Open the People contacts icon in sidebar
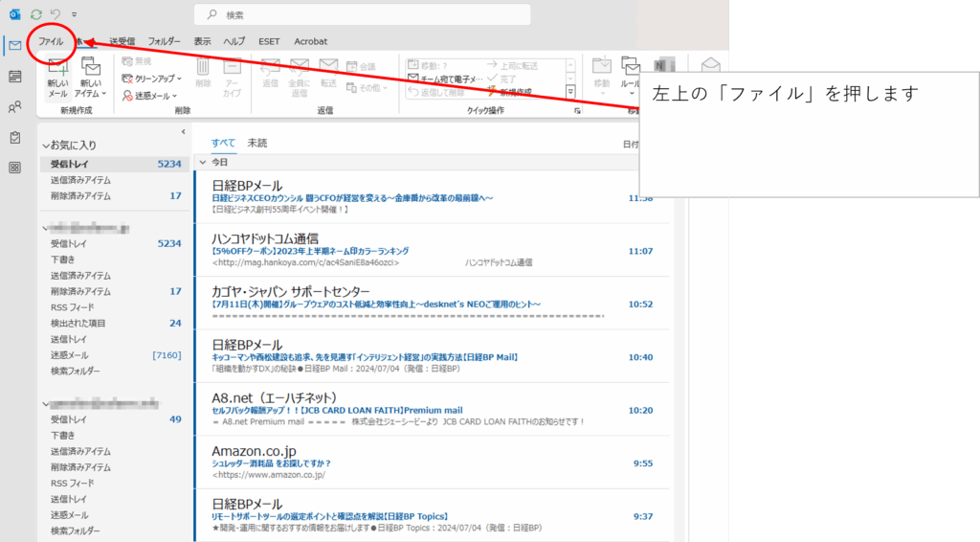Viewport: 980px width, 542px height. coord(14,107)
